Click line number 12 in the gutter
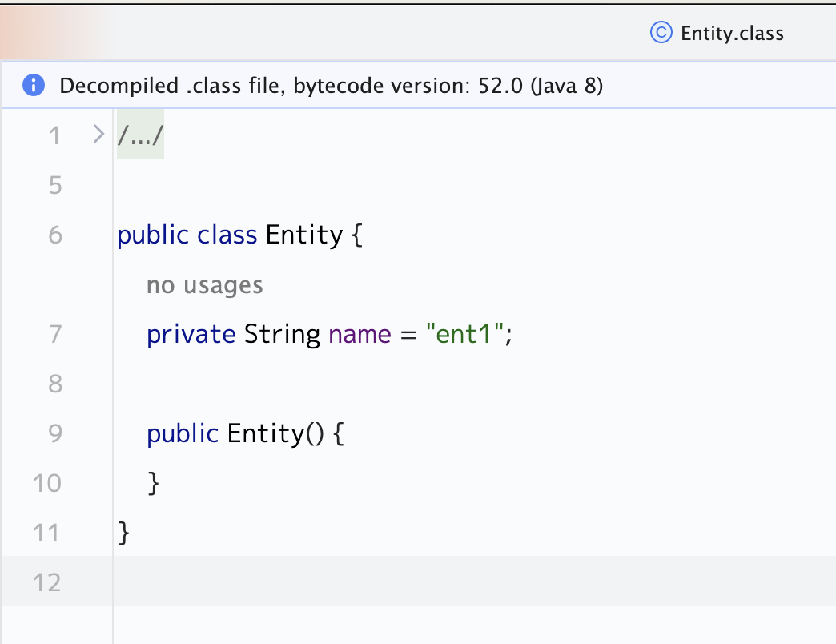This screenshot has width=836, height=644. tap(47, 582)
